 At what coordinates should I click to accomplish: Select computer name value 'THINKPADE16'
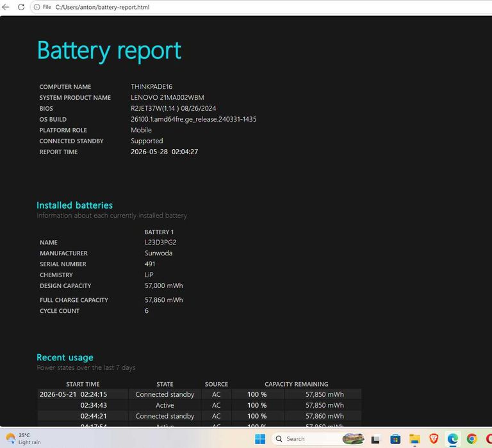point(152,87)
